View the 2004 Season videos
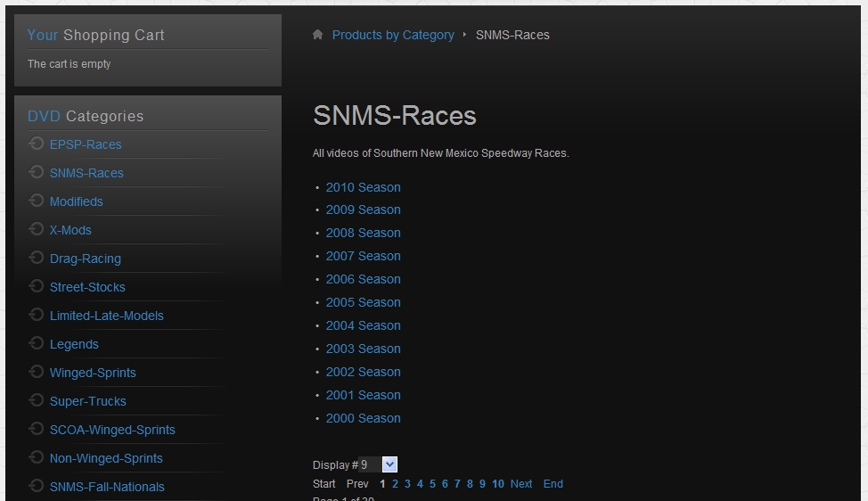The width and height of the screenshot is (868, 501). click(x=363, y=326)
